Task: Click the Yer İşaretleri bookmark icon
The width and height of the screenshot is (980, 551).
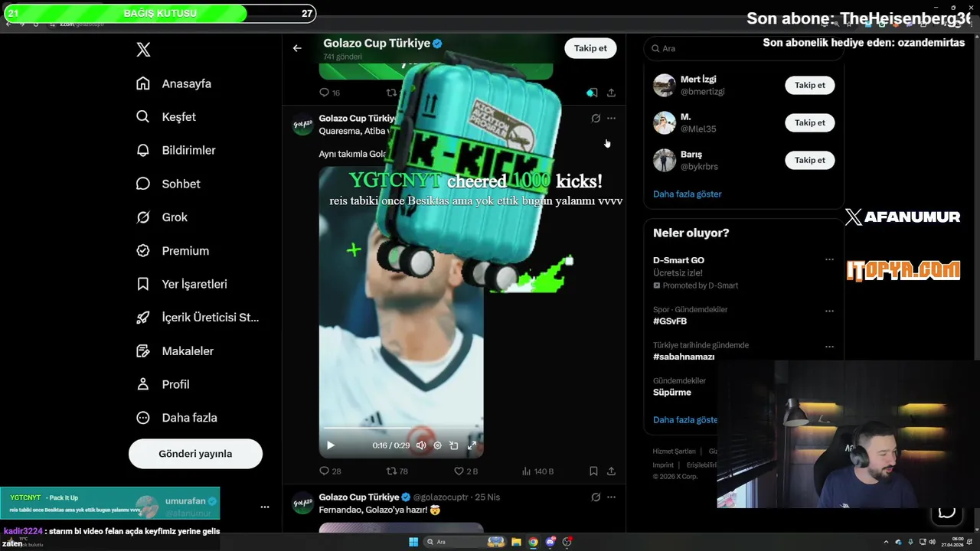Action: pyautogui.click(x=143, y=284)
